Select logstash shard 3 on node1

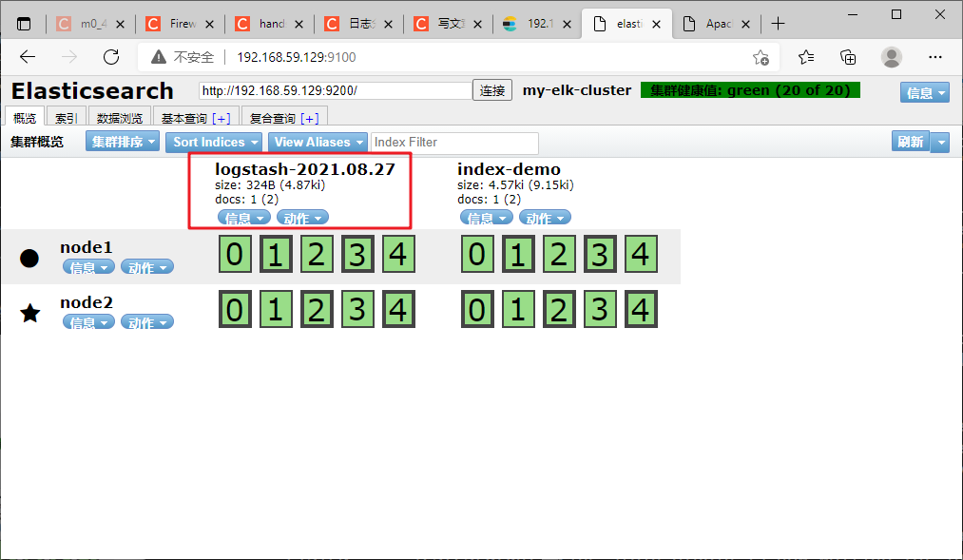tap(357, 254)
